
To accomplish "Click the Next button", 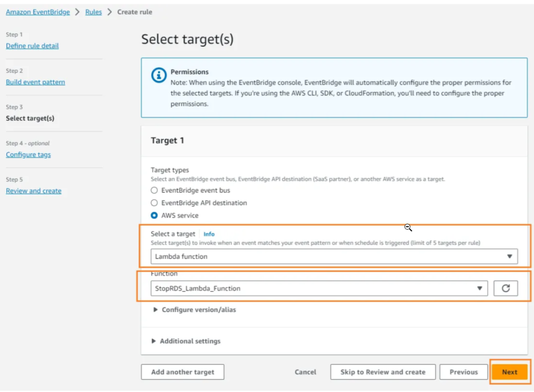I will pos(509,372).
